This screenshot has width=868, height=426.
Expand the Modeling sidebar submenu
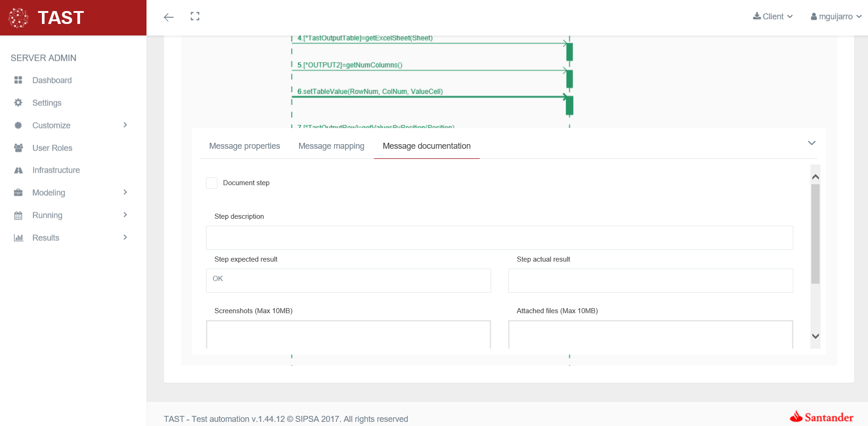(x=125, y=193)
